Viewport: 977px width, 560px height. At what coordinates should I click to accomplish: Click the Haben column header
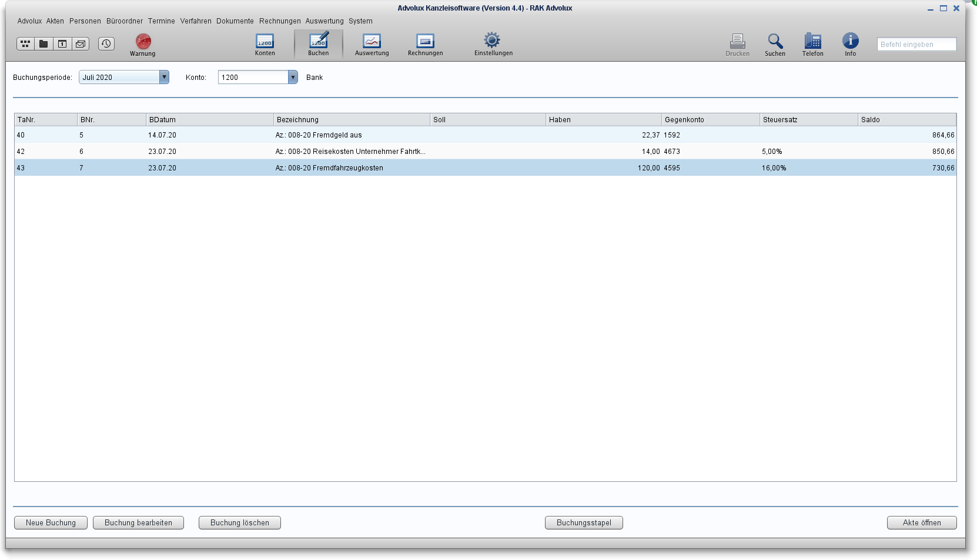tap(604, 119)
